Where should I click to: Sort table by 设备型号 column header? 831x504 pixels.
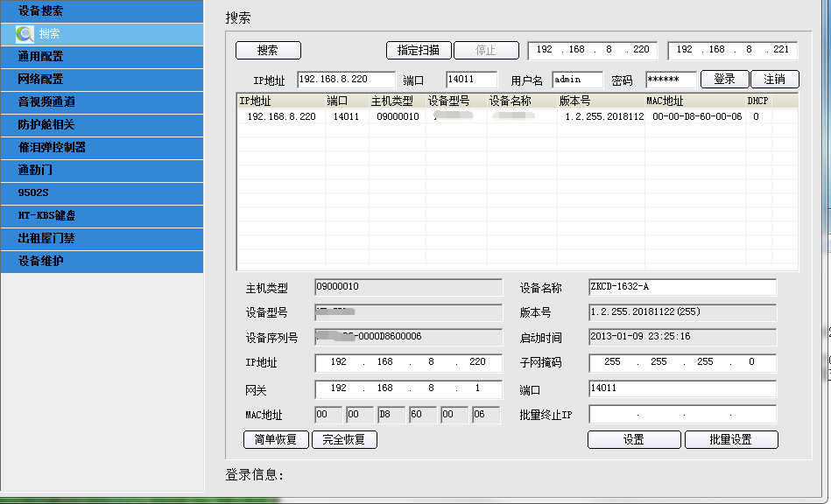pyautogui.click(x=456, y=101)
